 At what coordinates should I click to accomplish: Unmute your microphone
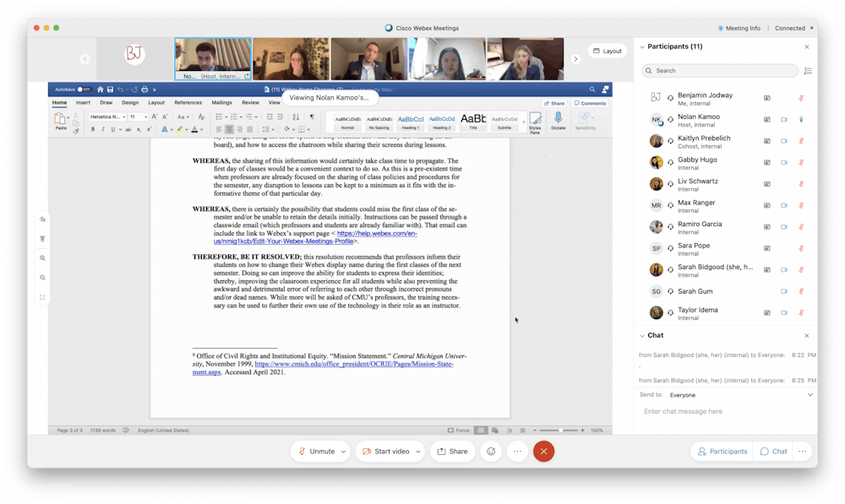[316, 452]
